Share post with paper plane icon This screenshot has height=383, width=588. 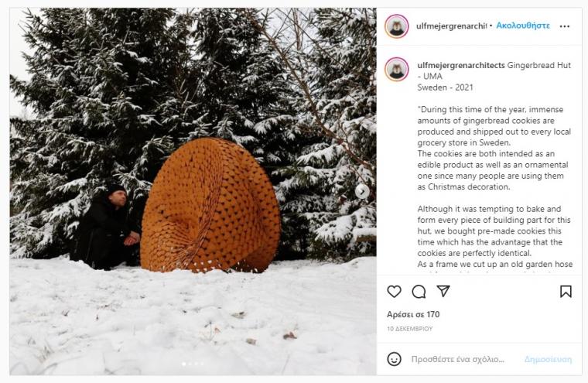tap(443, 291)
